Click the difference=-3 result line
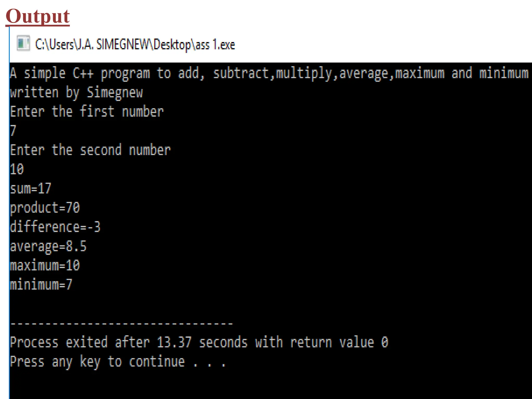Image resolution: width=532 pixels, height=399 pixels. tap(55, 227)
